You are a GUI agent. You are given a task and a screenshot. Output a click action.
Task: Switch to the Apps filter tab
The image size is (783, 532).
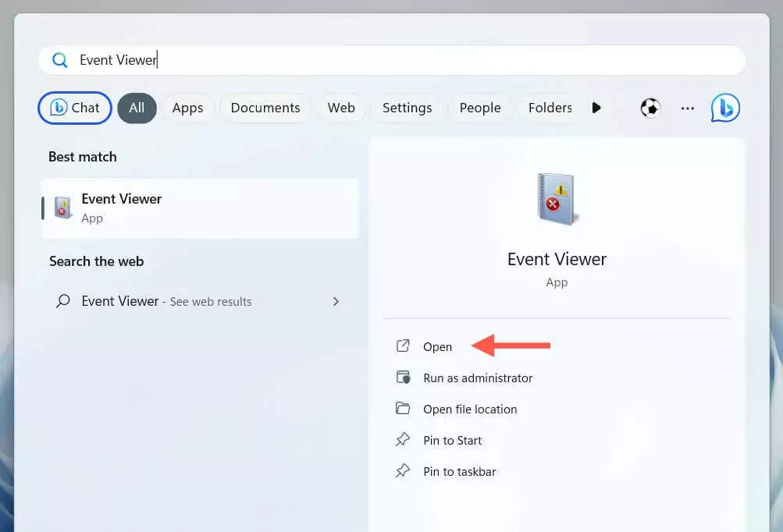[188, 108]
